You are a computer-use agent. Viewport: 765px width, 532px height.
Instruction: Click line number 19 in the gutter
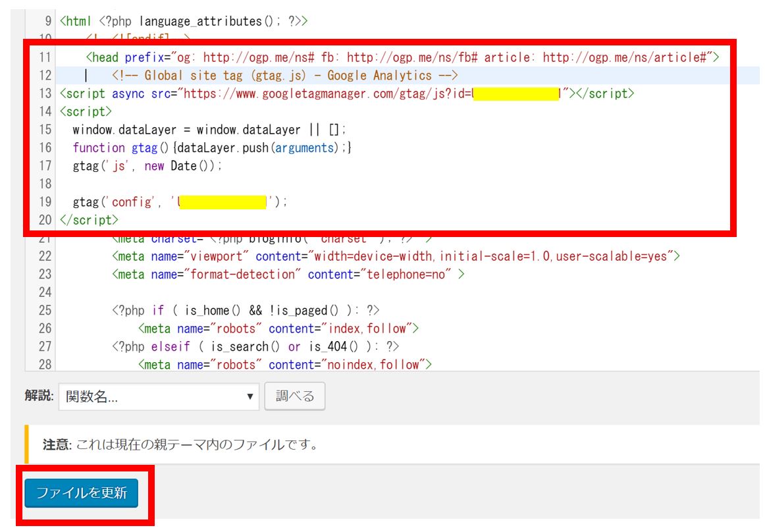click(x=44, y=202)
